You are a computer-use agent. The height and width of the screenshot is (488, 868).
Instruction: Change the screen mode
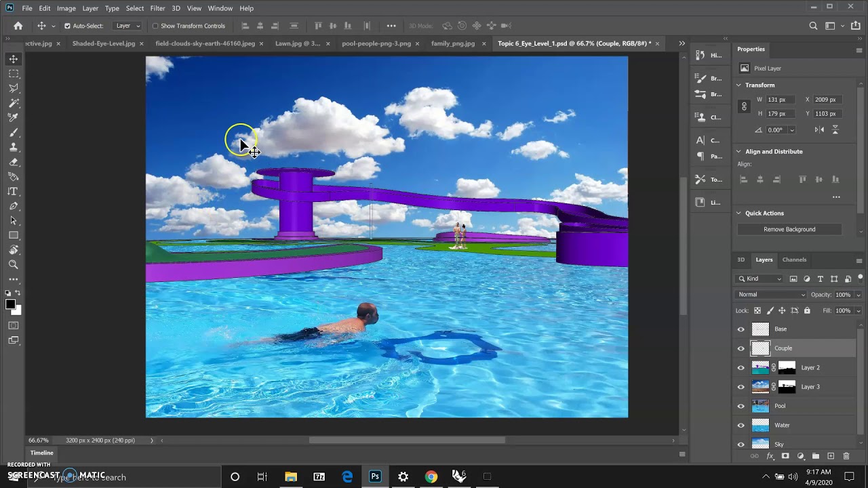pyautogui.click(x=14, y=340)
